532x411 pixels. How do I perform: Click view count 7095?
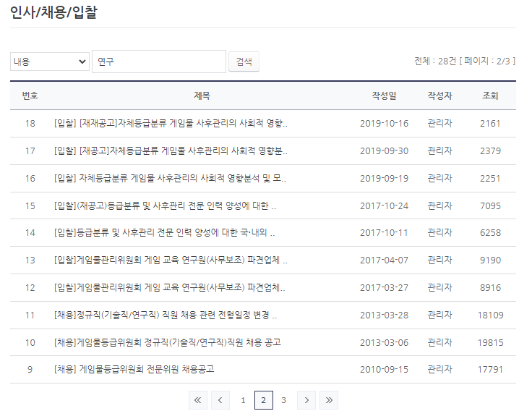point(490,205)
